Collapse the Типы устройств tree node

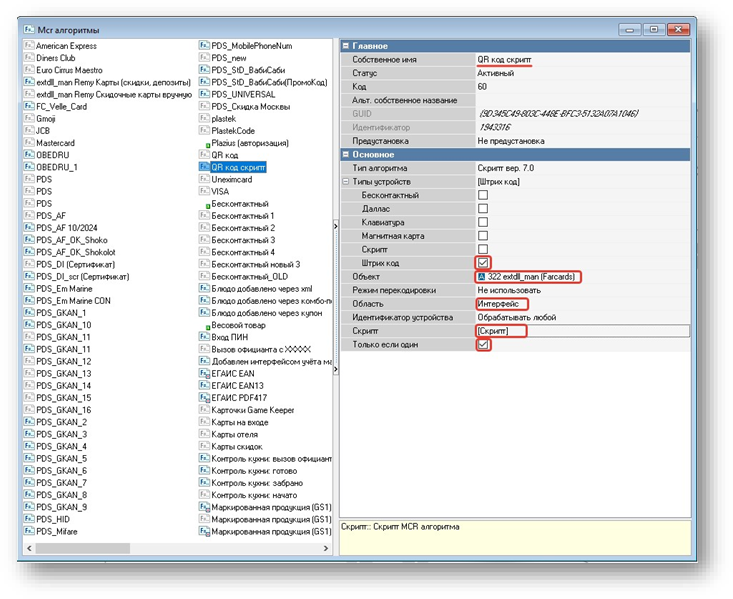pos(346,182)
